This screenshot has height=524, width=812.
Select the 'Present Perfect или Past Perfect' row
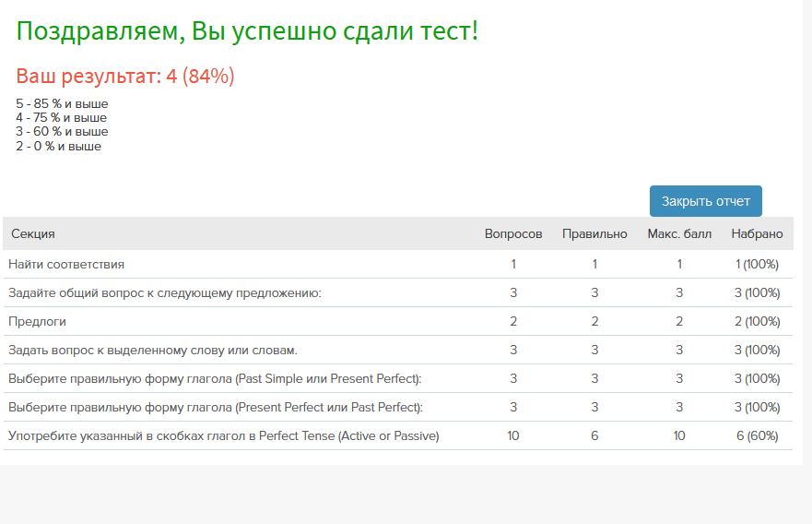398,407
